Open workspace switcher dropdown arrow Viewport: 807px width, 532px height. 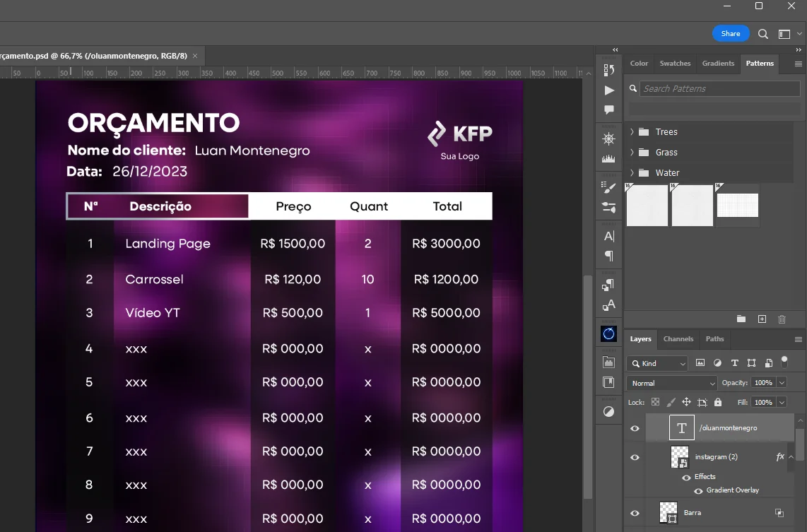799,34
